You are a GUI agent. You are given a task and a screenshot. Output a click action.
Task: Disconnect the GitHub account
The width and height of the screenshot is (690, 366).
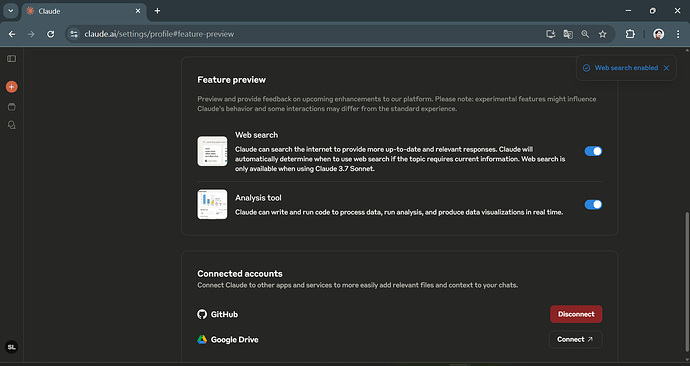576,314
